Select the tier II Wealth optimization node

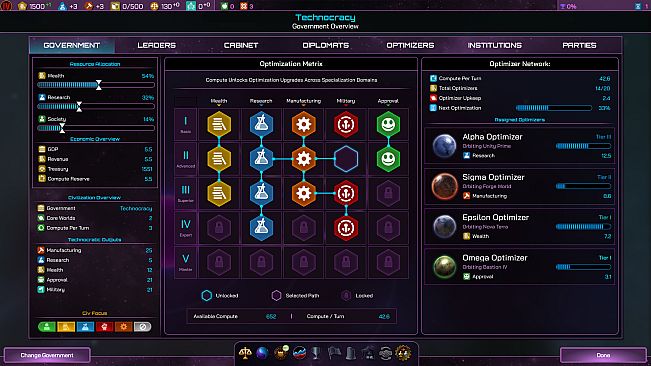(x=219, y=159)
